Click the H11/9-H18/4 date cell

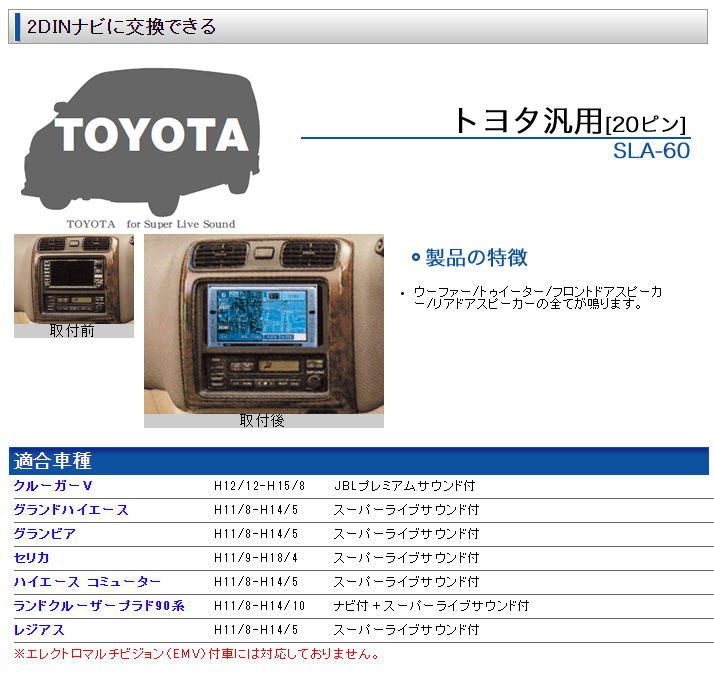tap(255, 558)
